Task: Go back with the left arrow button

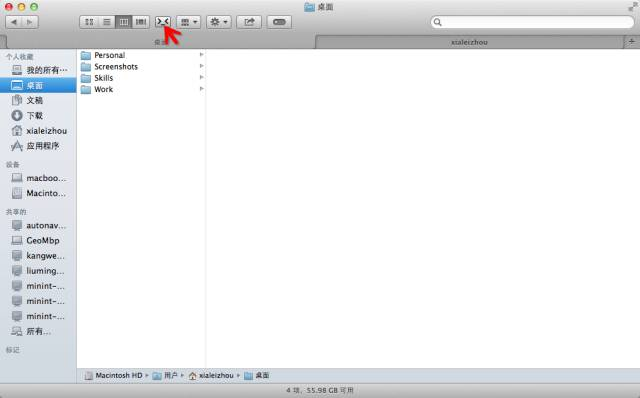Action: pos(14,22)
